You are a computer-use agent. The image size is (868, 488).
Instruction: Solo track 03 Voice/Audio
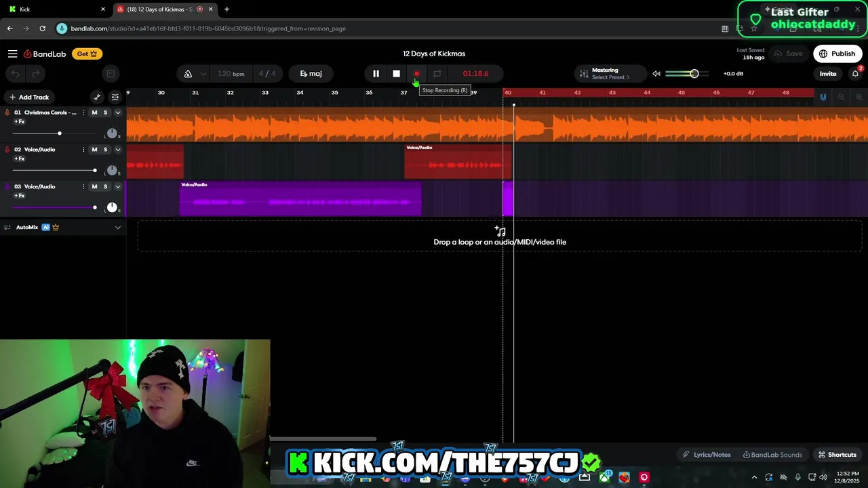click(x=105, y=186)
